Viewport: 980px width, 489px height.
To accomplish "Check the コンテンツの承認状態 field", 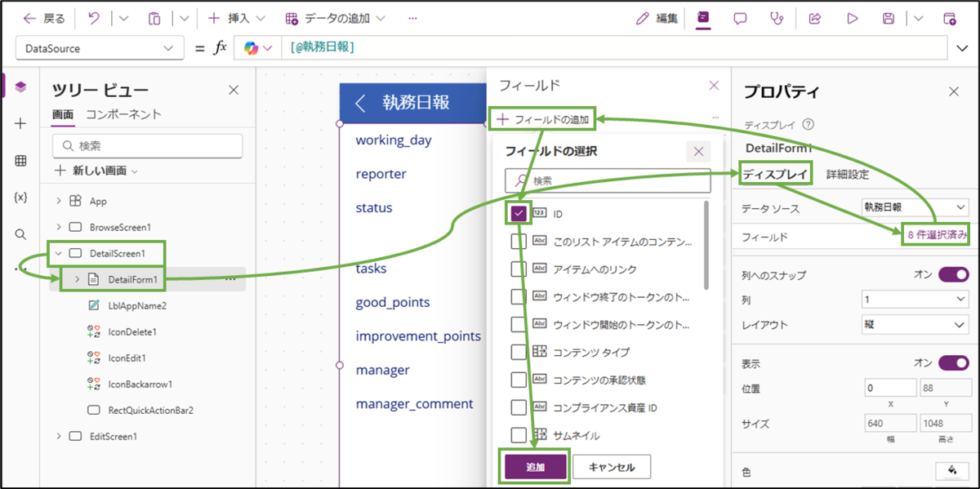I will (519, 380).
